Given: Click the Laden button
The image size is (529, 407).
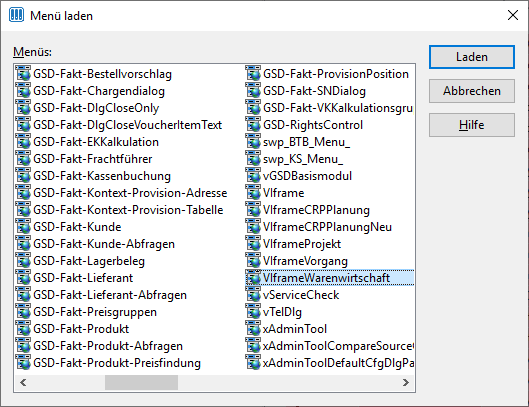Looking at the screenshot, I should click(472, 57).
